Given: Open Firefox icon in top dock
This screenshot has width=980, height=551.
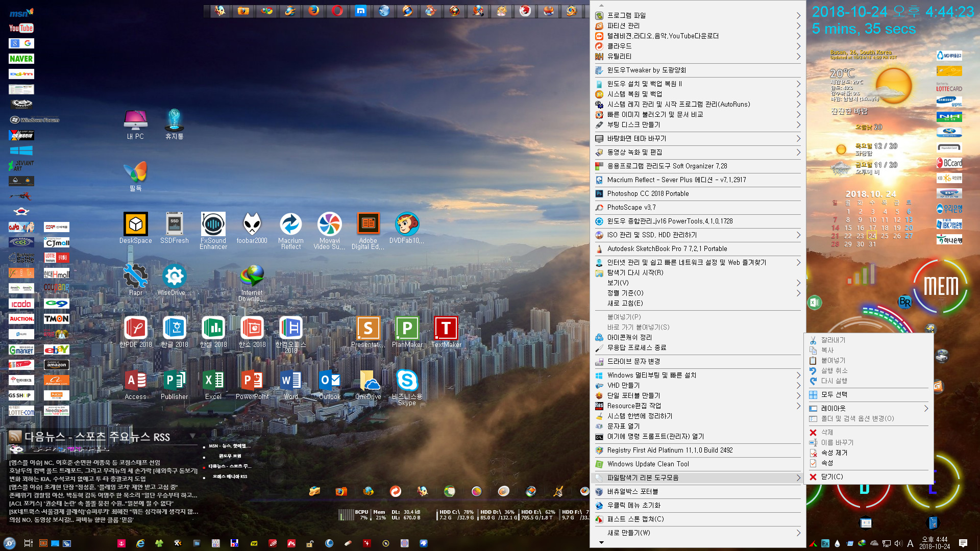Looking at the screenshot, I should (313, 10).
